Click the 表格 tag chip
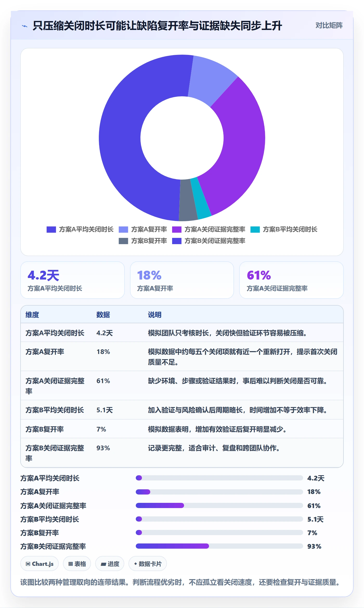This screenshot has width=364, height=608. (77, 564)
